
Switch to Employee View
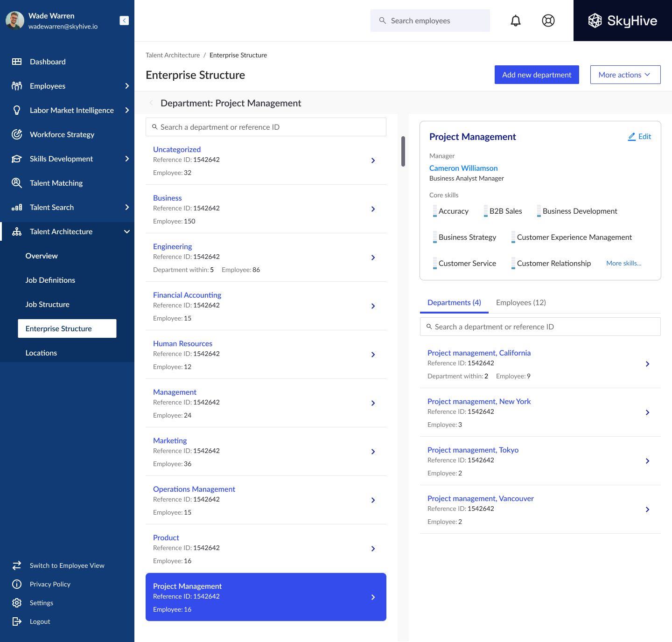[67, 565]
